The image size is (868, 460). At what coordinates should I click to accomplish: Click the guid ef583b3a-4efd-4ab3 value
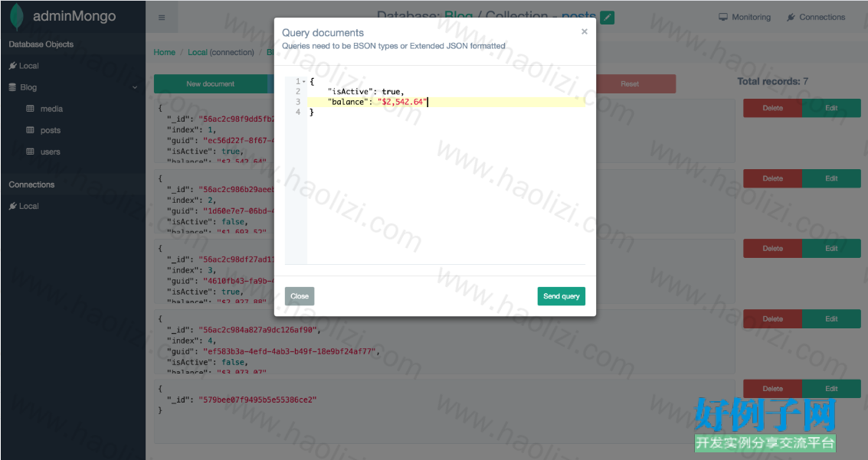[x=291, y=351]
